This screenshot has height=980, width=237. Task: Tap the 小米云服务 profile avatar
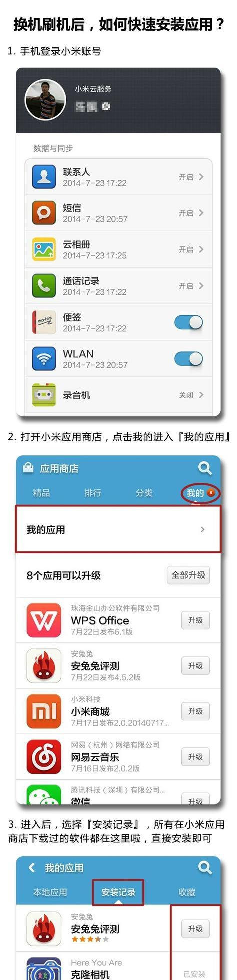(45, 100)
